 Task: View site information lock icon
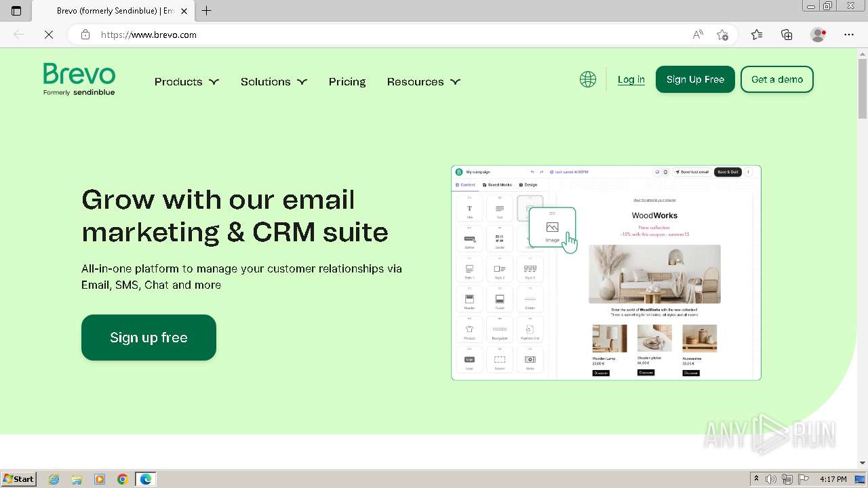click(85, 35)
